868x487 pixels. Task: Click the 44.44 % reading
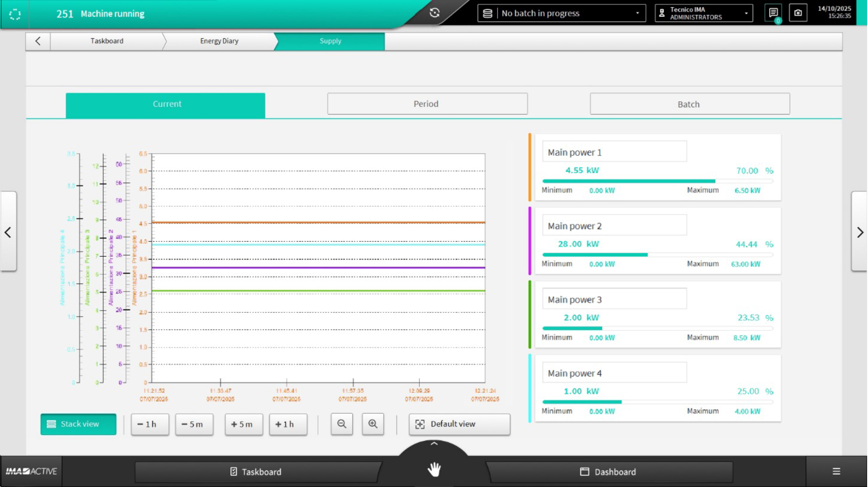point(754,244)
